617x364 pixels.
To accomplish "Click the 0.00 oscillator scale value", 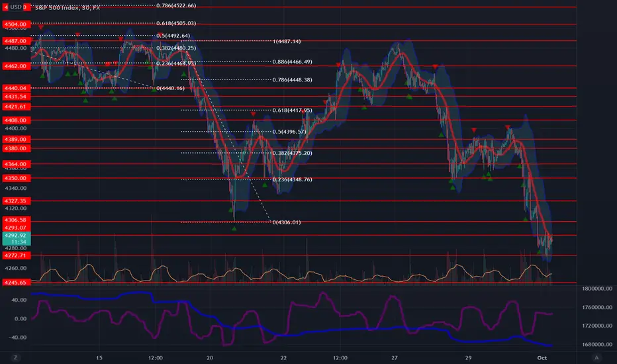I will point(21,319).
